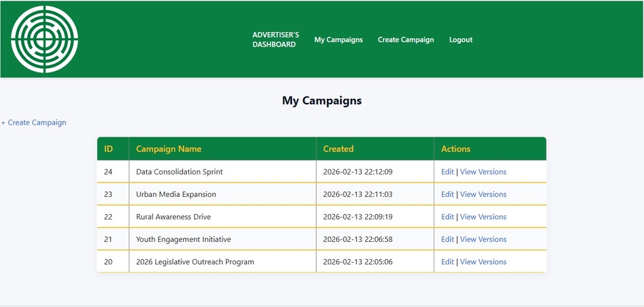Edit the Data Consolidation Sprint campaign

[447, 172]
